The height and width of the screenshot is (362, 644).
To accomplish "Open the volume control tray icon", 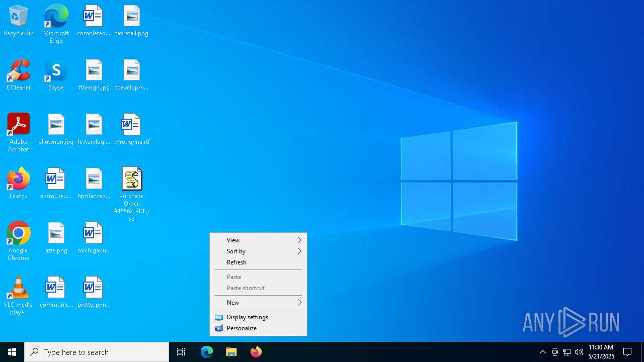I will pos(579,352).
